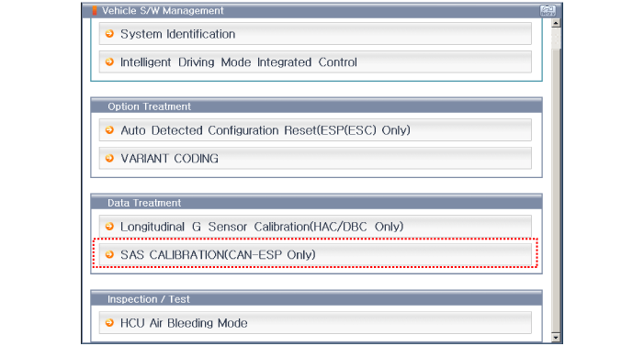Image resolution: width=644 pixels, height=346 pixels.
Task: Click the Data Treatment section header
Action: (316, 203)
